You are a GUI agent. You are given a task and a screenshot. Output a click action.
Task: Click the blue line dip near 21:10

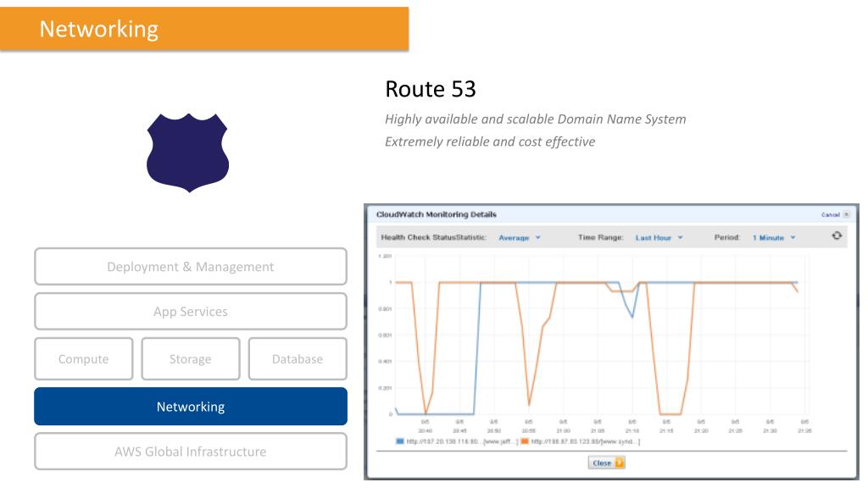pos(632,315)
